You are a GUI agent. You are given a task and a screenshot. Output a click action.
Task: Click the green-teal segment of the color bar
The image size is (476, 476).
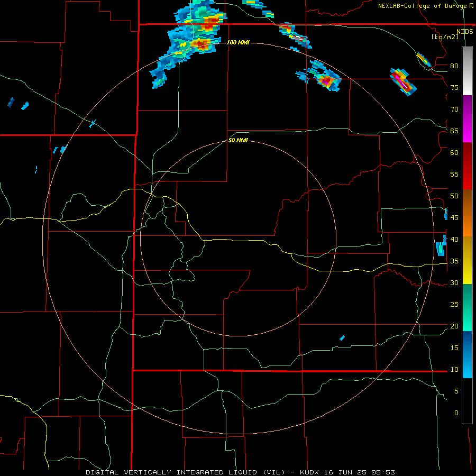pos(467,307)
